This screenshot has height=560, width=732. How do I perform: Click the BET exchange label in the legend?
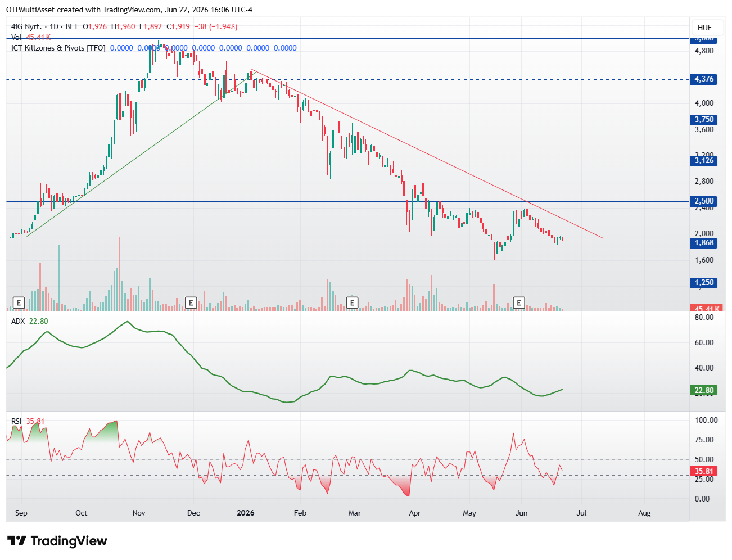coord(72,26)
